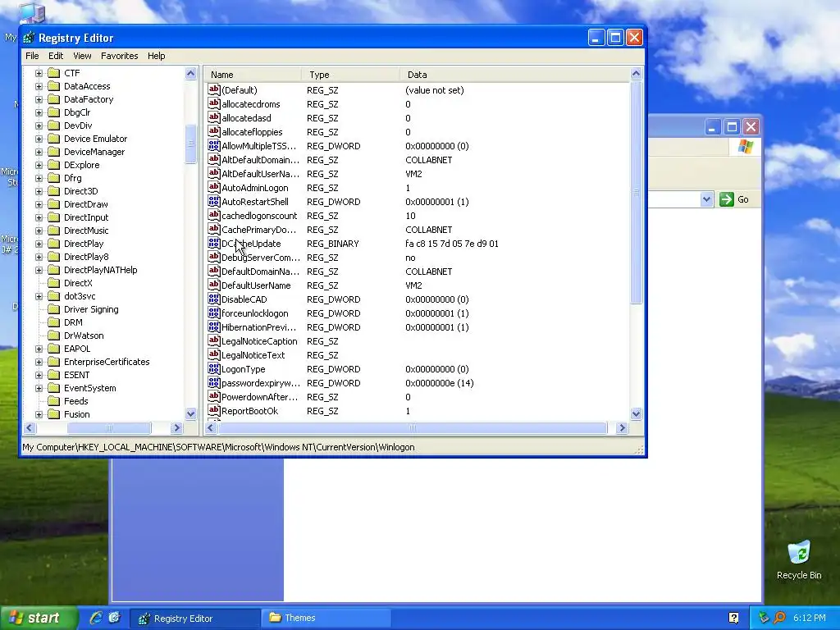Select the DirectMusic key
This screenshot has width=840, height=630.
pos(86,231)
